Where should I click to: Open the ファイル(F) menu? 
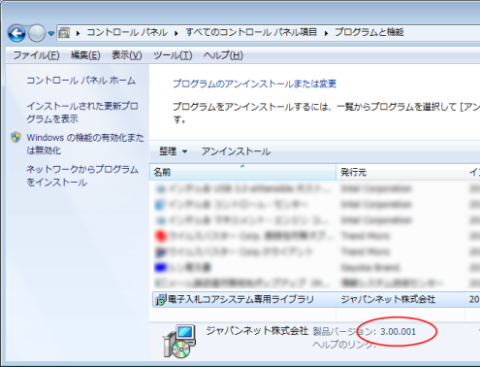[x=36, y=55]
